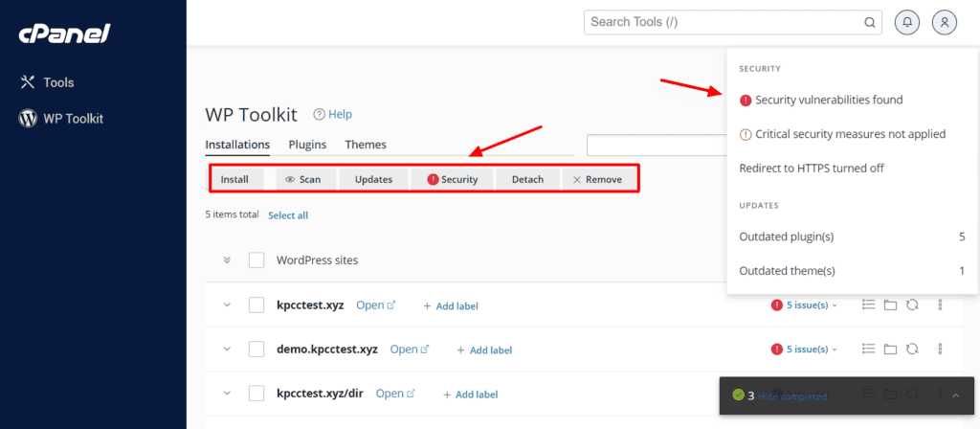Click the cPanel logo

[x=65, y=34]
